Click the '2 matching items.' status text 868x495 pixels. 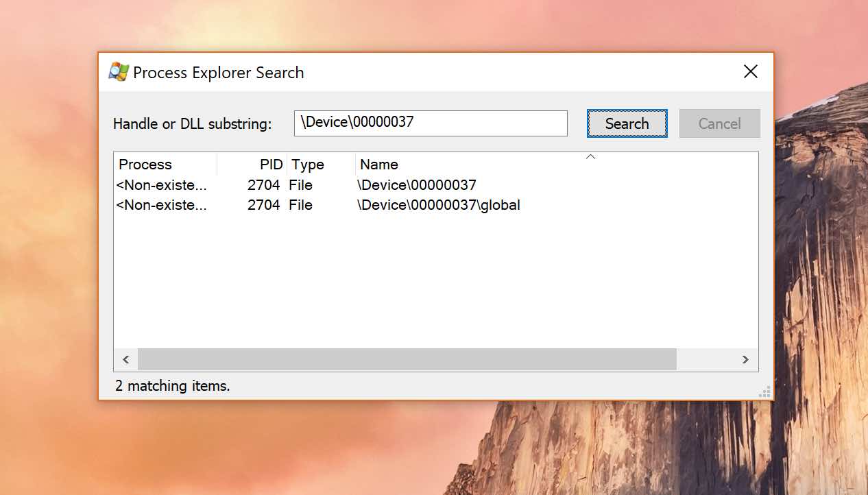tap(173, 386)
